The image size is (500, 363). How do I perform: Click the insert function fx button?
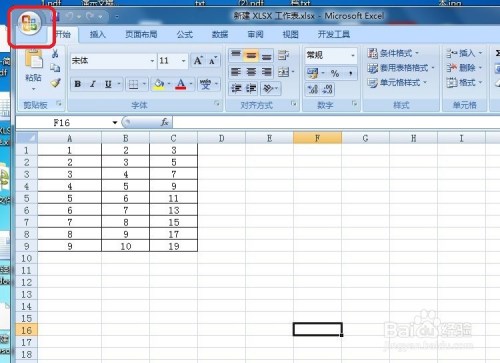pos(165,122)
